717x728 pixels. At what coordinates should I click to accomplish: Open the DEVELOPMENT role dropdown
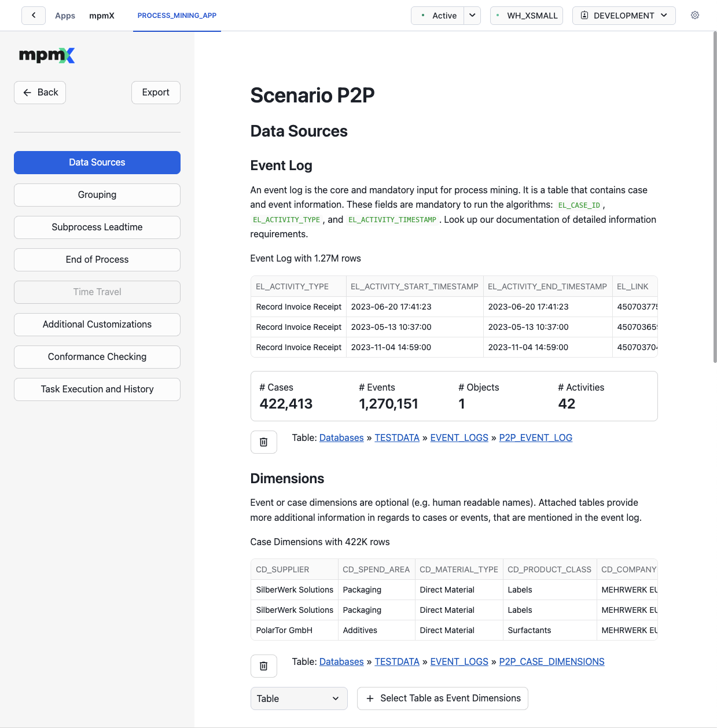624,16
